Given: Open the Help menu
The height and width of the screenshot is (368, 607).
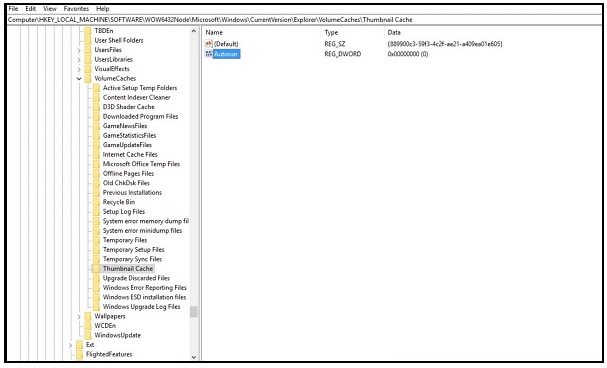Looking at the screenshot, I should click(103, 9).
